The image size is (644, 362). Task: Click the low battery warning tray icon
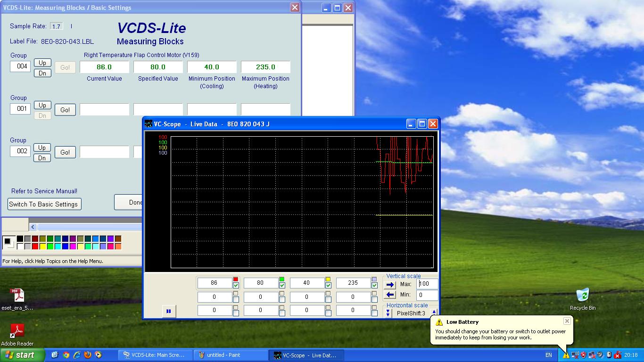[566, 355]
